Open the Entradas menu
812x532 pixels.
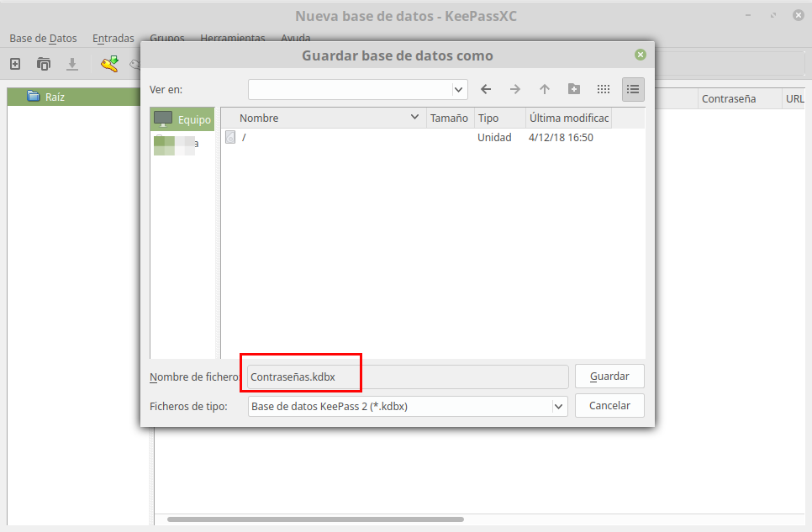113,39
